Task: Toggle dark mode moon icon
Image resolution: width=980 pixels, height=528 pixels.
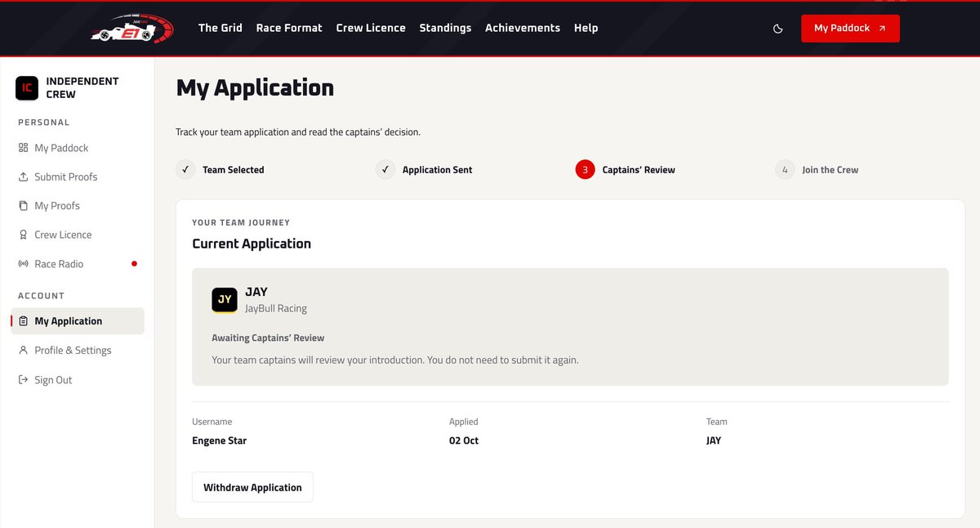Action: [778, 29]
